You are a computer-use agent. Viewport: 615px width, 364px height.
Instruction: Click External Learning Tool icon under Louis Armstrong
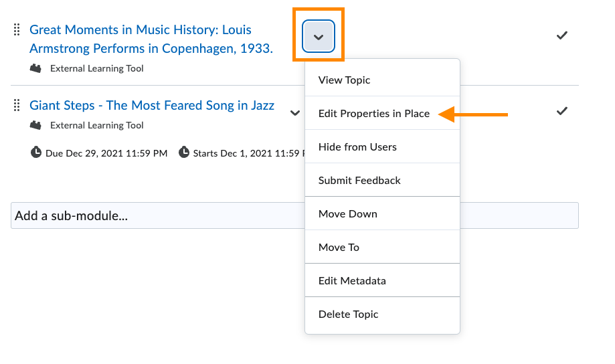click(x=35, y=68)
